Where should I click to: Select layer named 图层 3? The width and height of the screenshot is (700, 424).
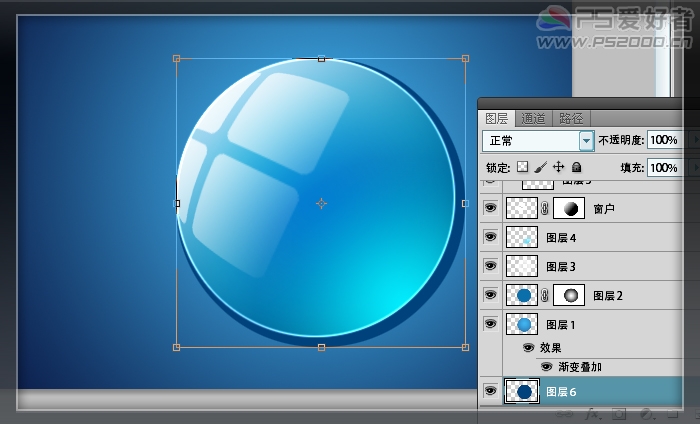(561, 267)
